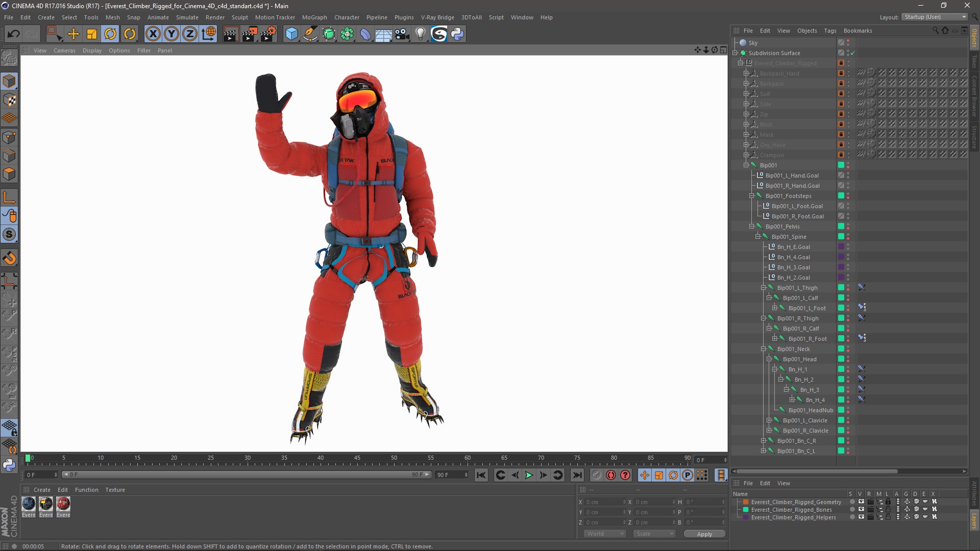Open the viewport Cameras menu
This screenshot has width=980, height=551.
click(x=64, y=51)
